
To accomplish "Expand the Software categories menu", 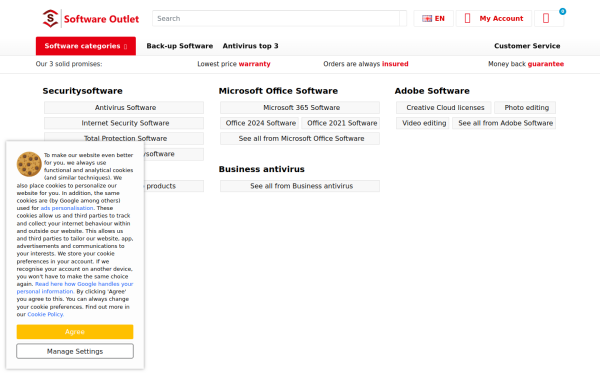I will 86,46.
